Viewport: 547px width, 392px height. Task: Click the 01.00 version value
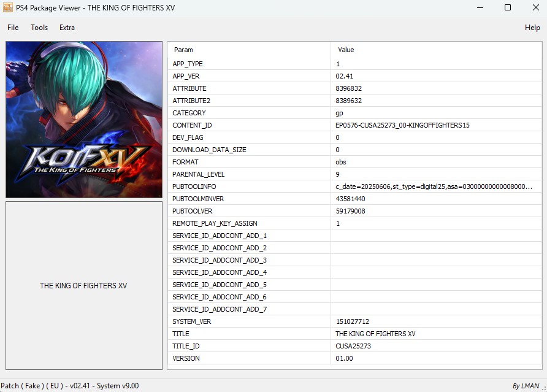pos(344,358)
